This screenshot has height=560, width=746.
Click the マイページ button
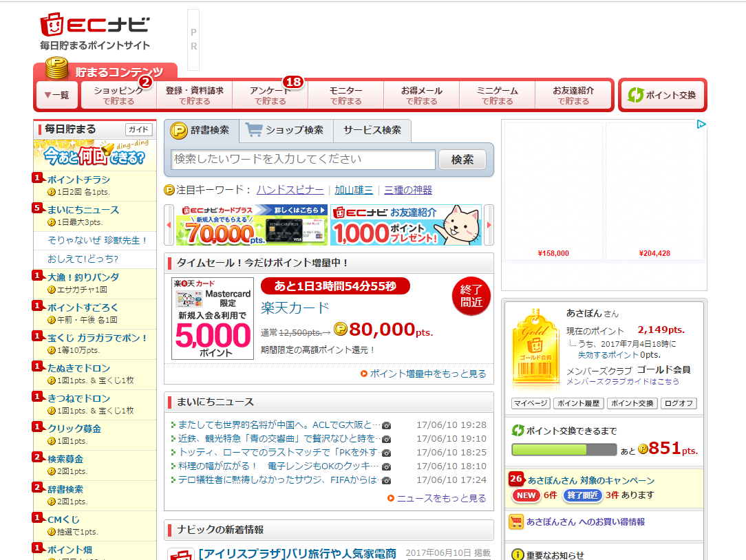click(531, 403)
